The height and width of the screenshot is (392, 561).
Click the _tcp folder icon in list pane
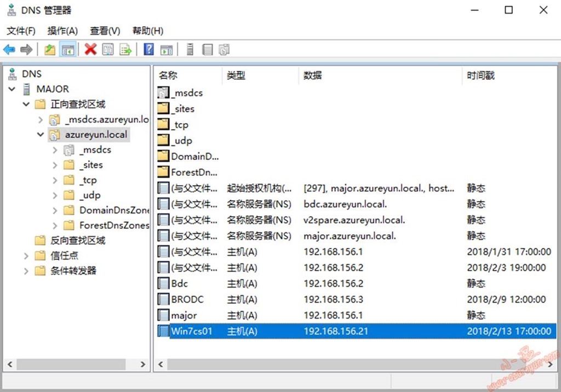pos(163,125)
